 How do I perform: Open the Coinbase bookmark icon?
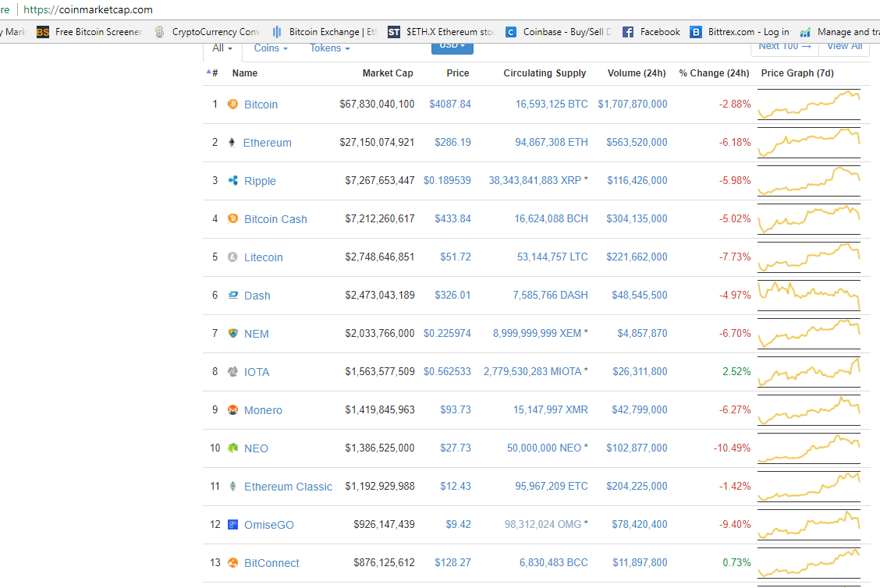click(511, 32)
